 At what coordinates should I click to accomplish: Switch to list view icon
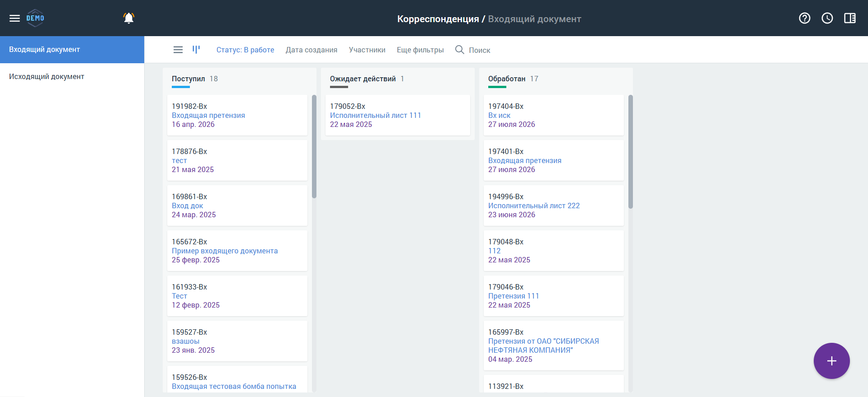tap(178, 50)
